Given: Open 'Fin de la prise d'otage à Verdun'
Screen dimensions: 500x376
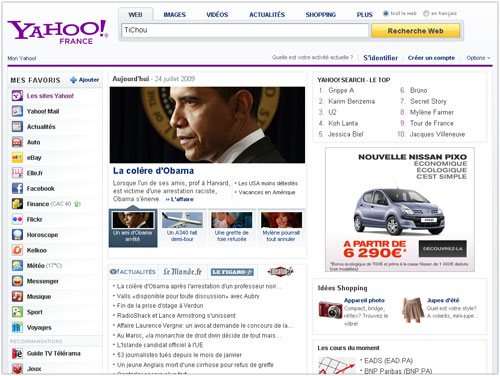Looking at the screenshot, I should click(x=160, y=306).
